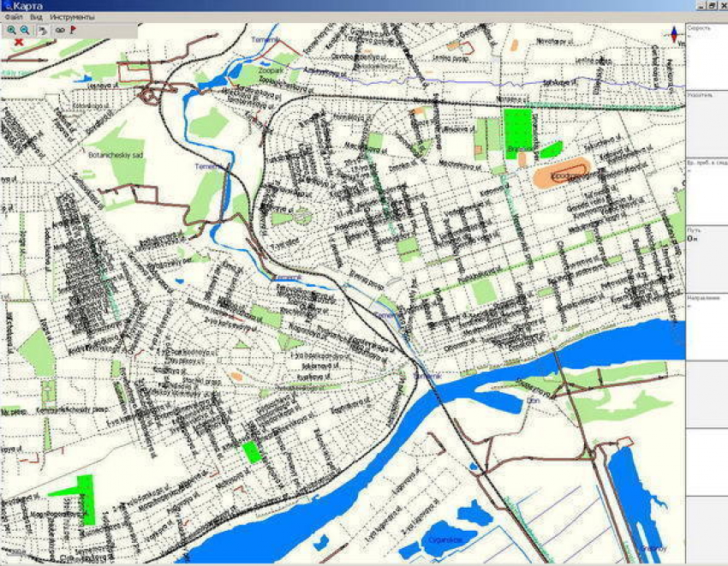Click the Направление info panel
Image resolution: width=728 pixels, height=566 pixels.
tap(707, 325)
